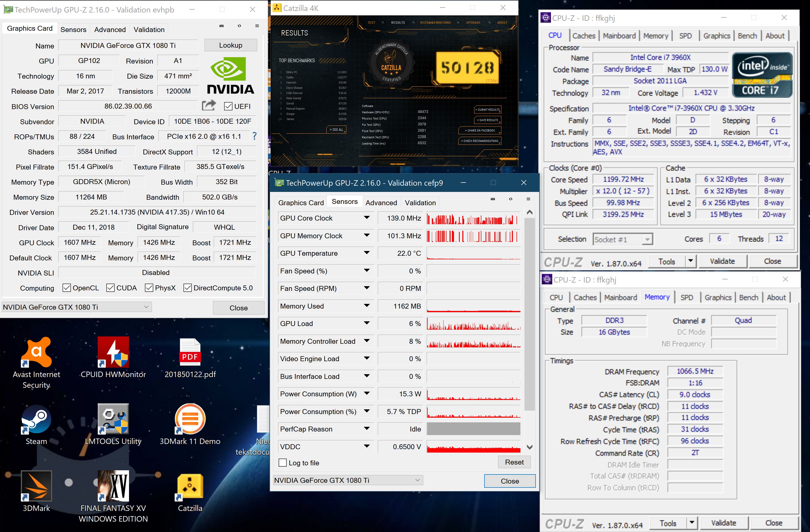Select the 201850122.pdf desktop file
810x532 pixels.
click(x=190, y=358)
